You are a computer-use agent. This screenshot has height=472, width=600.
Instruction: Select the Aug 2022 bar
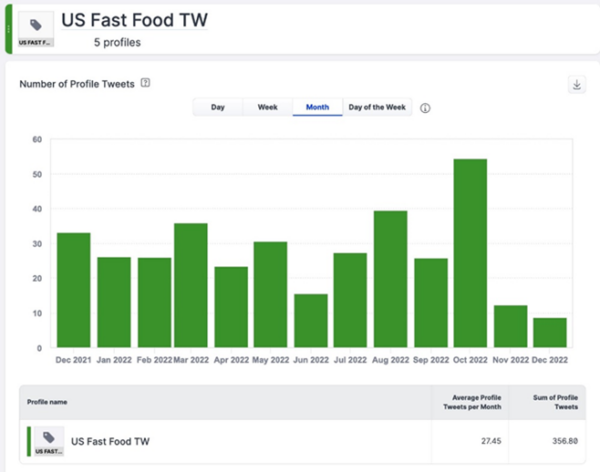pos(391,279)
